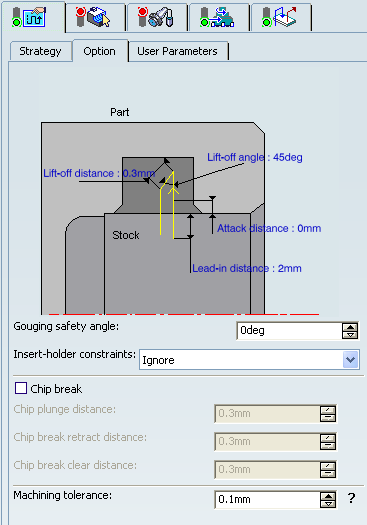Increase the Machining tolerance value

click(328, 496)
